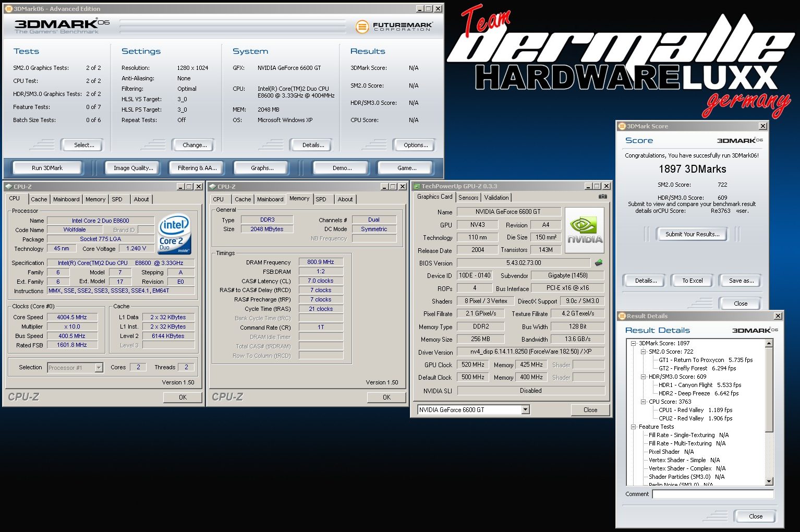Click To Excel in Score window
The height and width of the screenshot is (532, 800).
coord(693,281)
